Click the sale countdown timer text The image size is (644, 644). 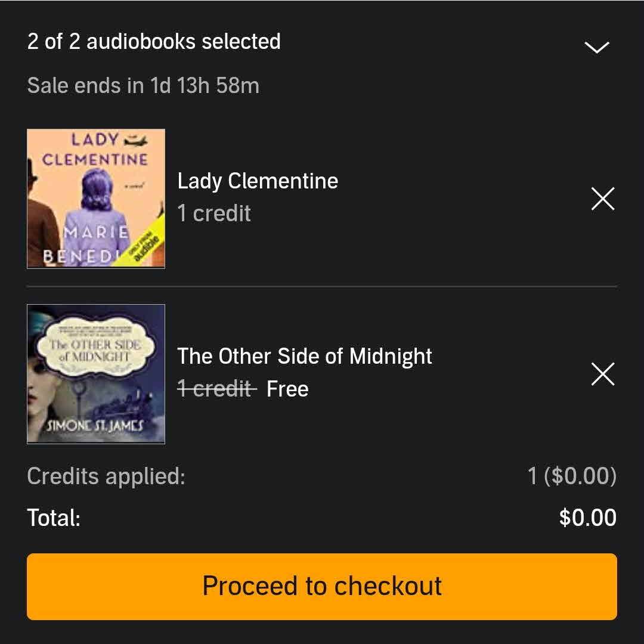click(143, 86)
